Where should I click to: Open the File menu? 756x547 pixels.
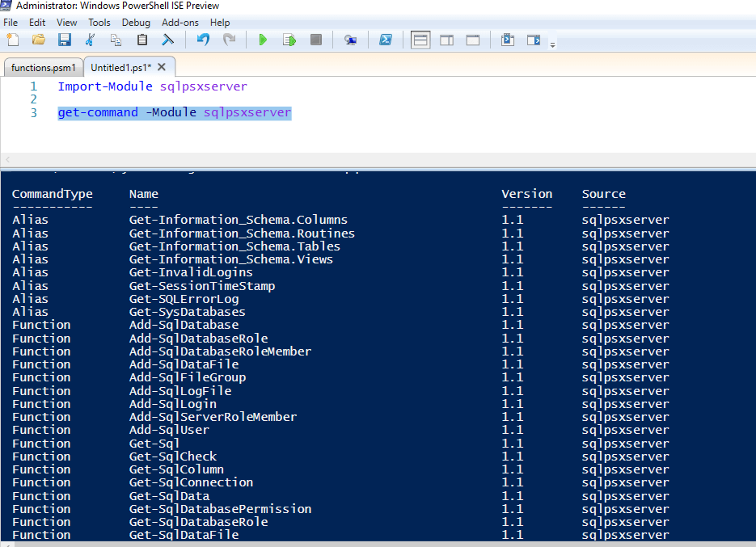tap(11, 23)
